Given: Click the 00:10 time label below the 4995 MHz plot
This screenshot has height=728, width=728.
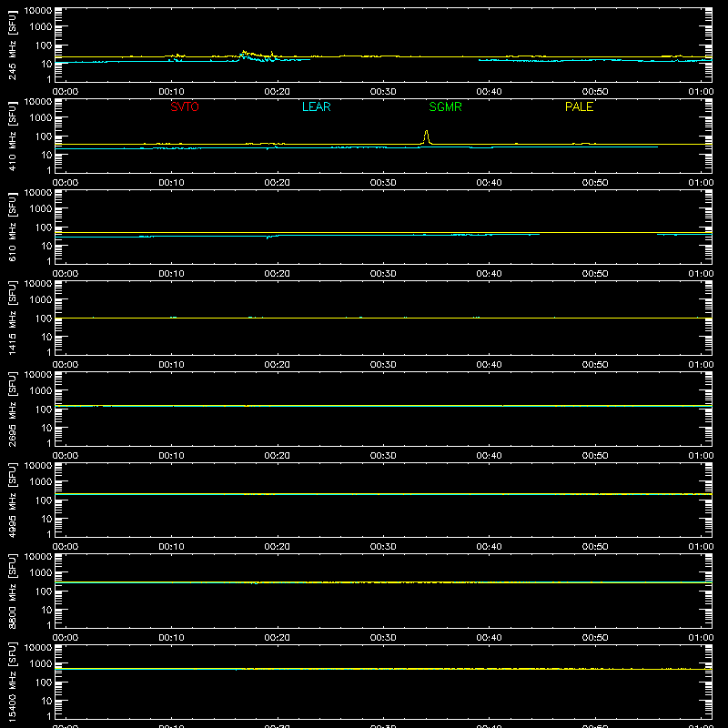Looking at the screenshot, I should 171,547.
